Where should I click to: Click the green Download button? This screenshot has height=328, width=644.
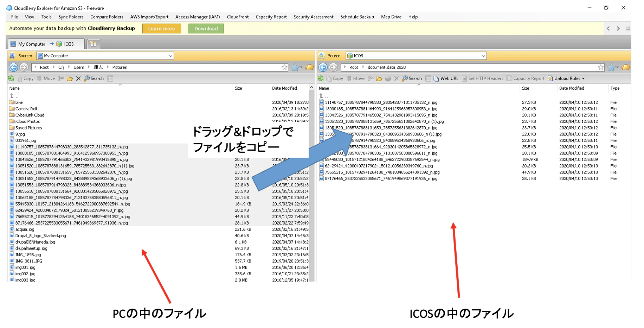[206, 29]
